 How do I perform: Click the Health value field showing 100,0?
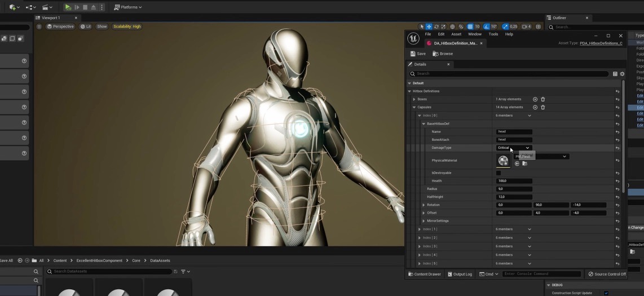(x=514, y=180)
